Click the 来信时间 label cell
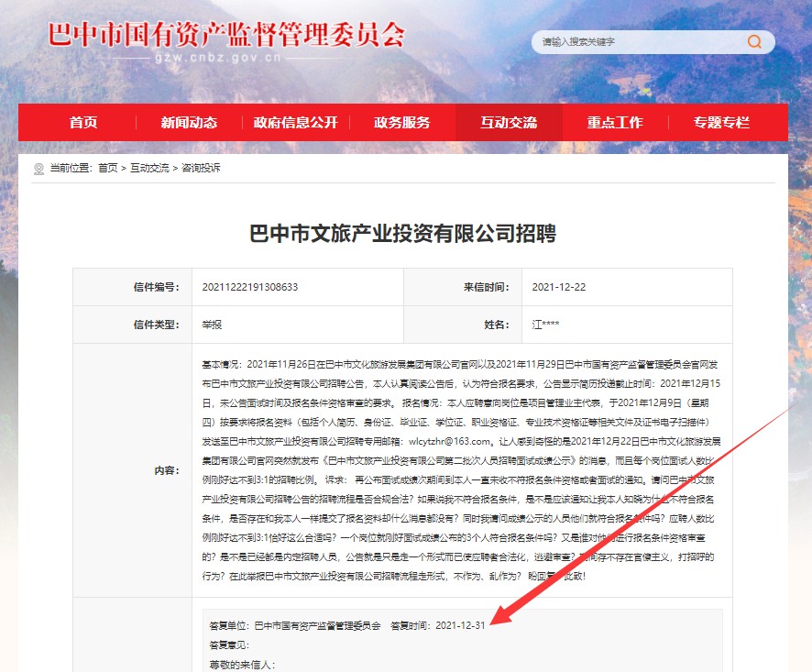This screenshot has height=672, width=812. [x=463, y=287]
